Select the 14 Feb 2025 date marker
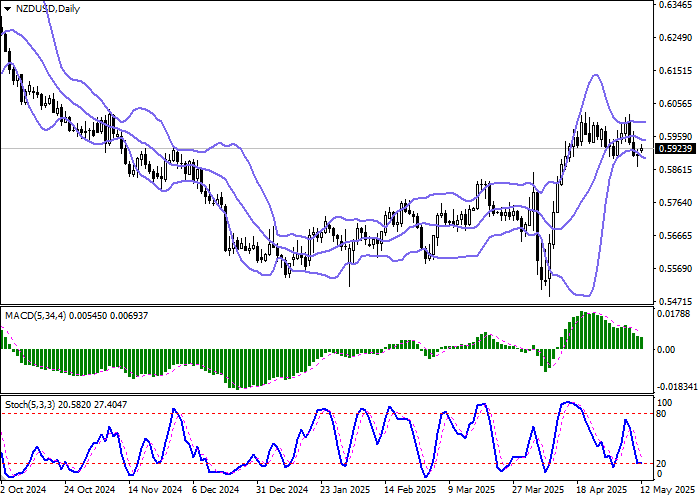The width and height of the screenshot is (699, 500). [407, 491]
